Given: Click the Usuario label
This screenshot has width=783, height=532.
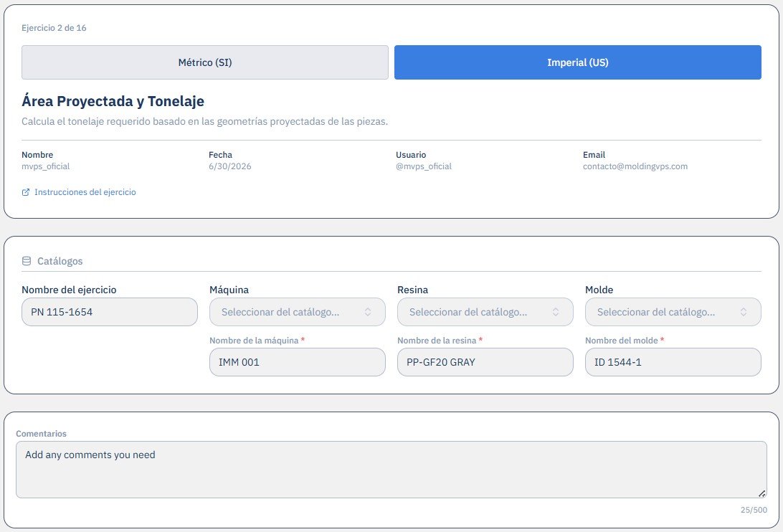Looking at the screenshot, I should pos(411,155).
